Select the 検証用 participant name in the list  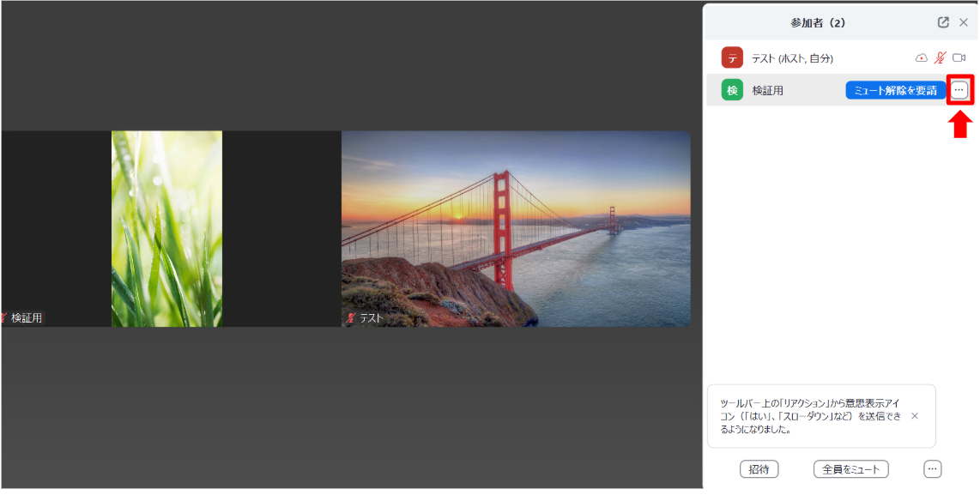[767, 91]
